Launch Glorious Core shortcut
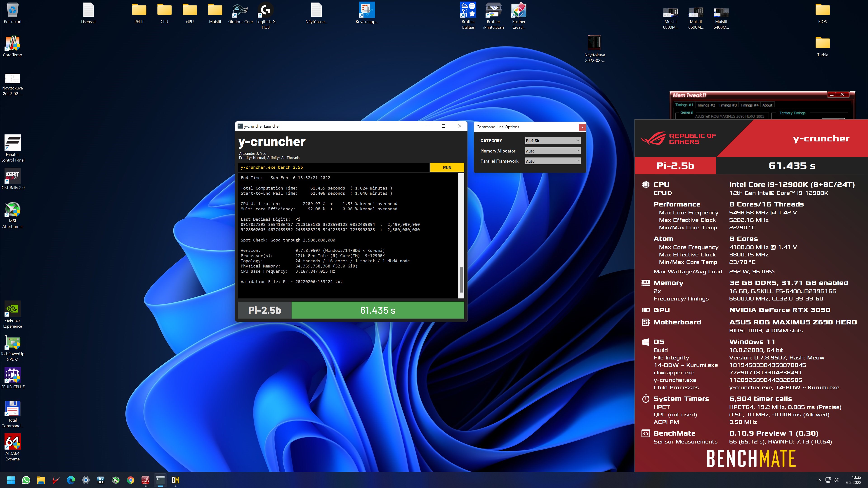This screenshot has height=488, width=868. pyautogui.click(x=240, y=13)
